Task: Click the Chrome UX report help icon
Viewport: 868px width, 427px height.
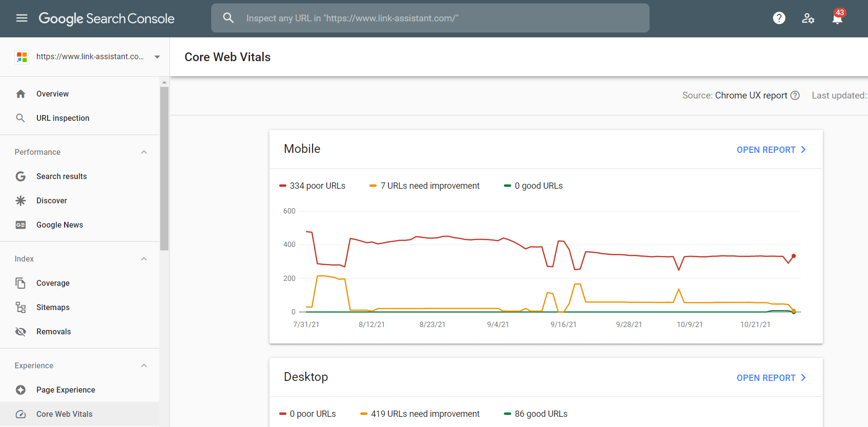Action: tap(795, 96)
